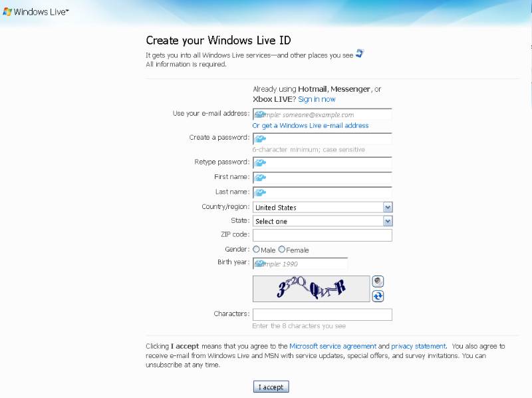
Task: Focus the e-mail address input field
Action: 323,114
